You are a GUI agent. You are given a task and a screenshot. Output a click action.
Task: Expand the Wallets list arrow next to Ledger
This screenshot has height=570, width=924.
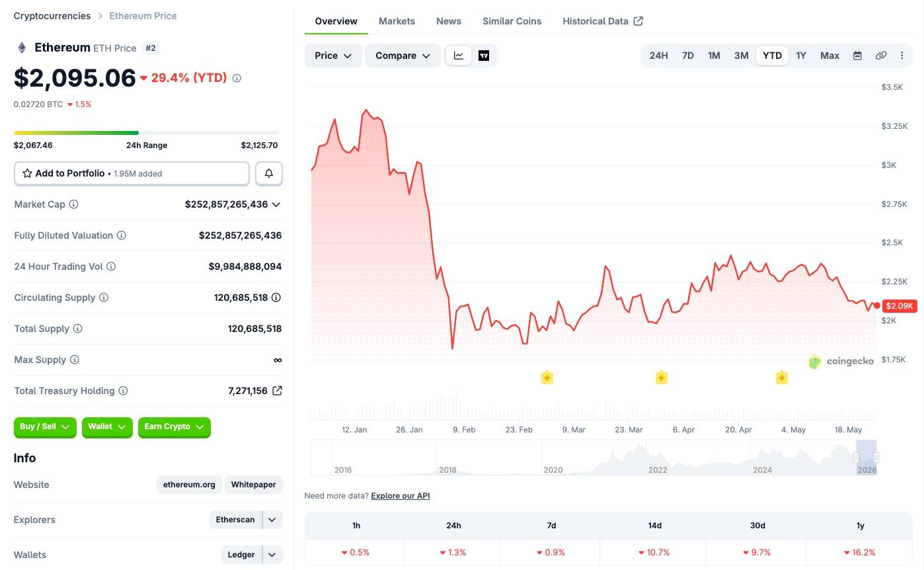click(272, 555)
